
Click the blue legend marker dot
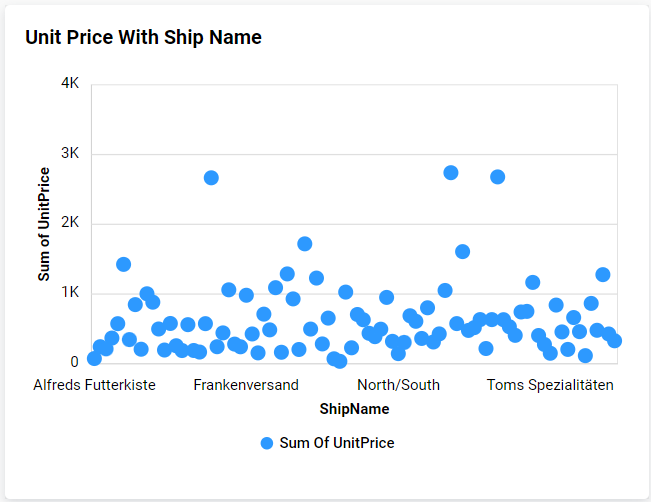click(266, 443)
